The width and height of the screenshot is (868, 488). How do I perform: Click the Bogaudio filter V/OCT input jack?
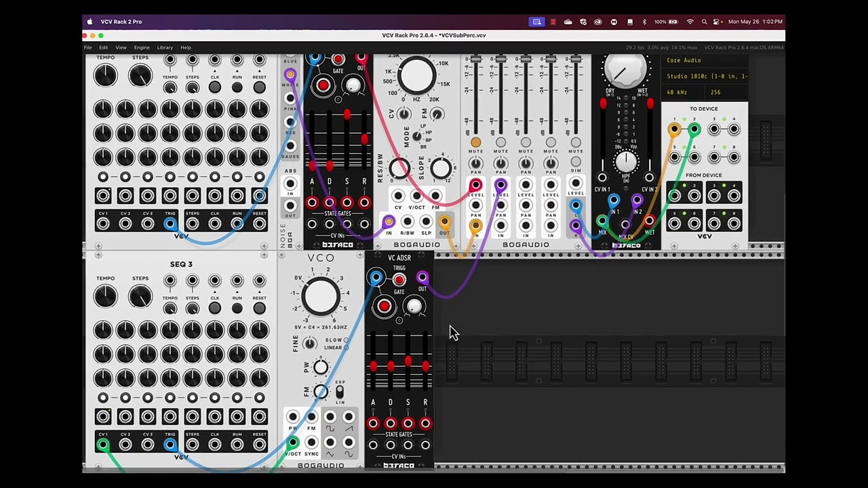pos(416,197)
